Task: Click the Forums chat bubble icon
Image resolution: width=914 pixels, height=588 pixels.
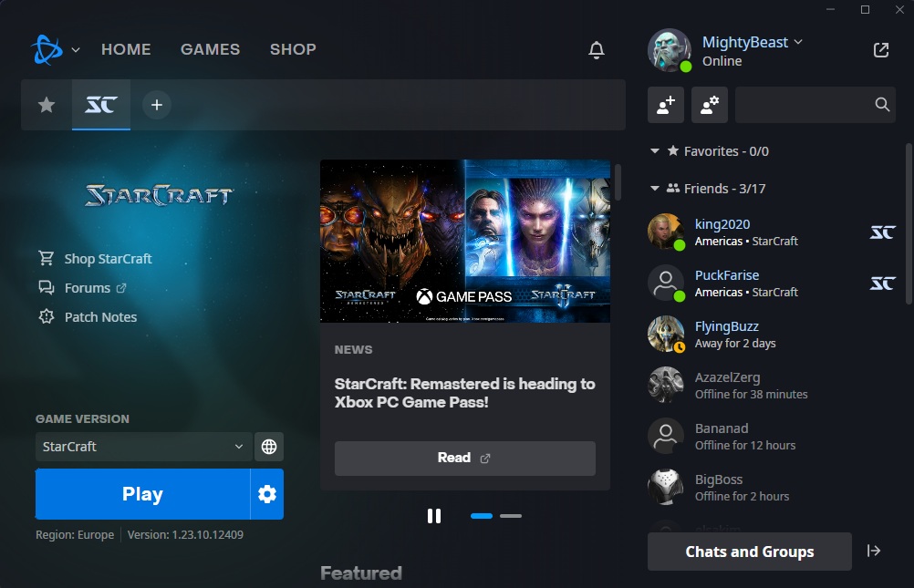Action: coord(46,287)
